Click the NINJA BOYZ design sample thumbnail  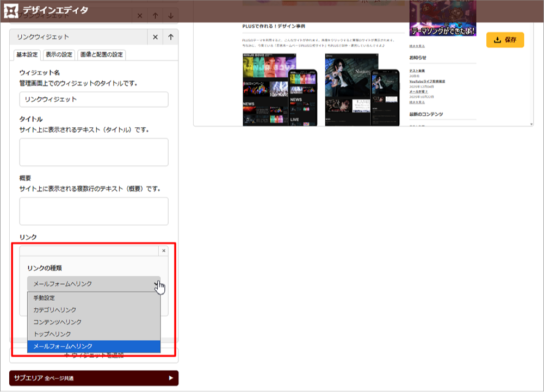269,90
